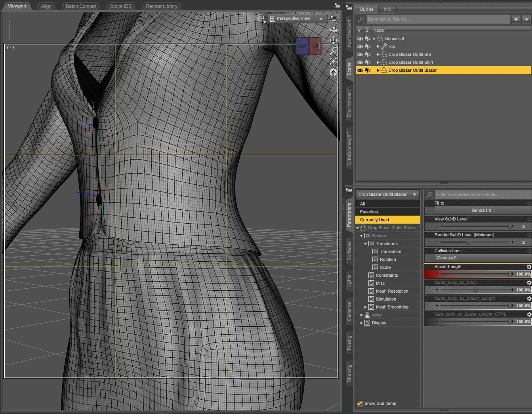Open the Crop Blazer Outfit Blazer node selector dropdown

pyautogui.click(x=387, y=194)
